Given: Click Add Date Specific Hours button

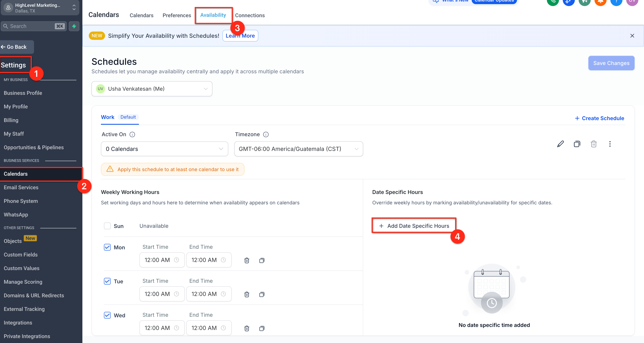Looking at the screenshot, I should tap(414, 226).
